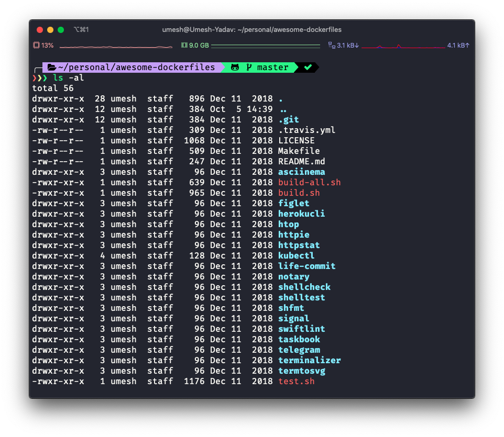
Task: Click the memory icon next to 9.0 GB
Action: tap(183, 45)
